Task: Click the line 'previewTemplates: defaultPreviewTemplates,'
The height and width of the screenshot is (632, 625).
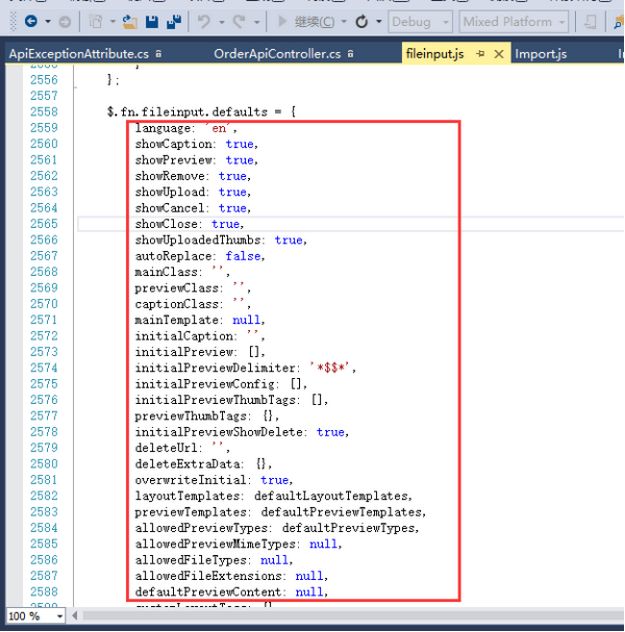Action: tap(280, 512)
